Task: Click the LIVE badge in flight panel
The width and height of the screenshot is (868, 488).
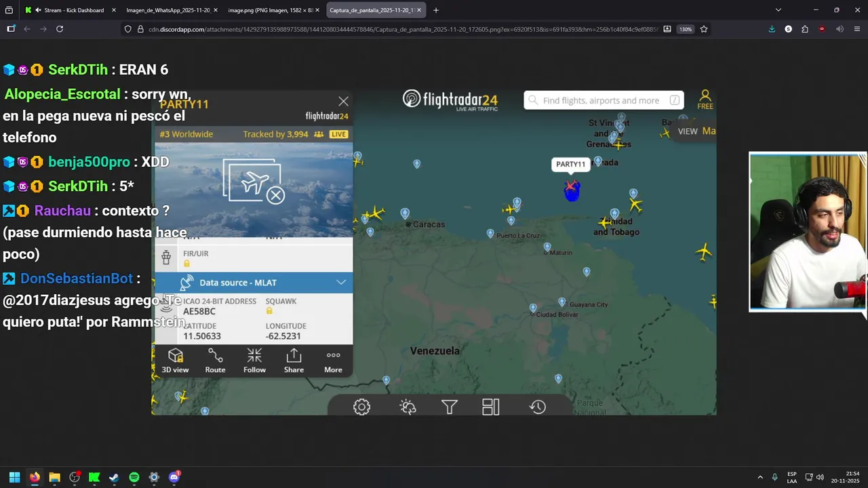Action: click(338, 134)
